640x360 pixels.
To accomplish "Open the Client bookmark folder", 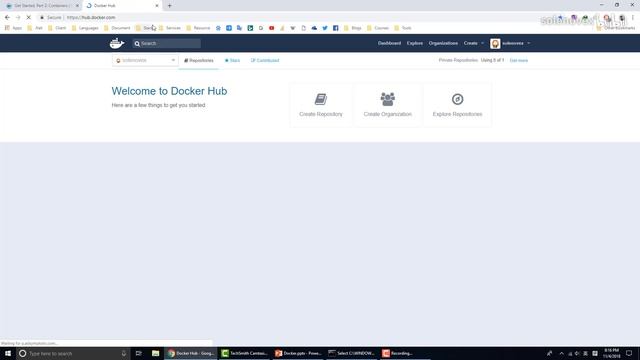I will tap(57, 28).
